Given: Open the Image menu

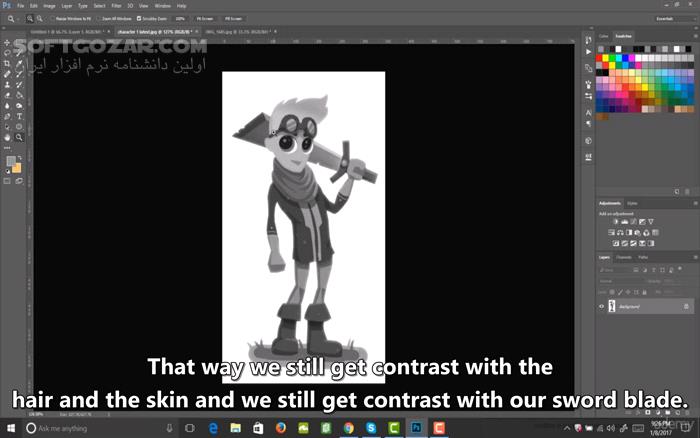Looking at the screenshot, I should click(x=49, y=6).
